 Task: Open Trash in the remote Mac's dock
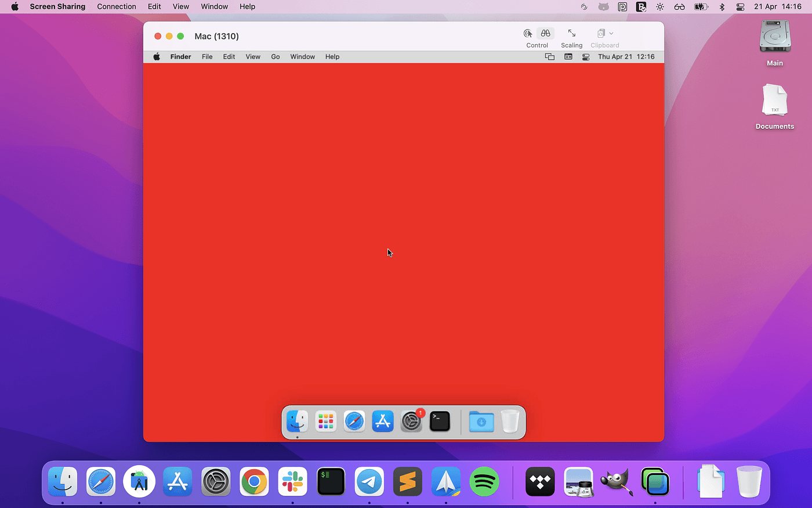point(510,421)
